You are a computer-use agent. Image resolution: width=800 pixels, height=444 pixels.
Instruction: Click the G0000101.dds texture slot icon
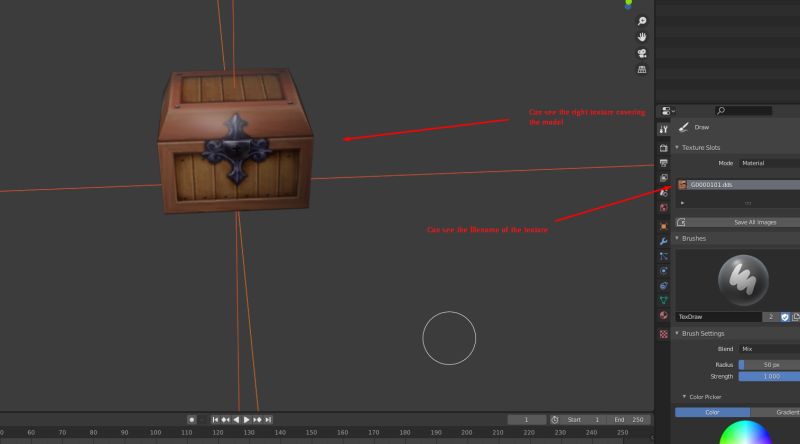(x=682, y=185)
